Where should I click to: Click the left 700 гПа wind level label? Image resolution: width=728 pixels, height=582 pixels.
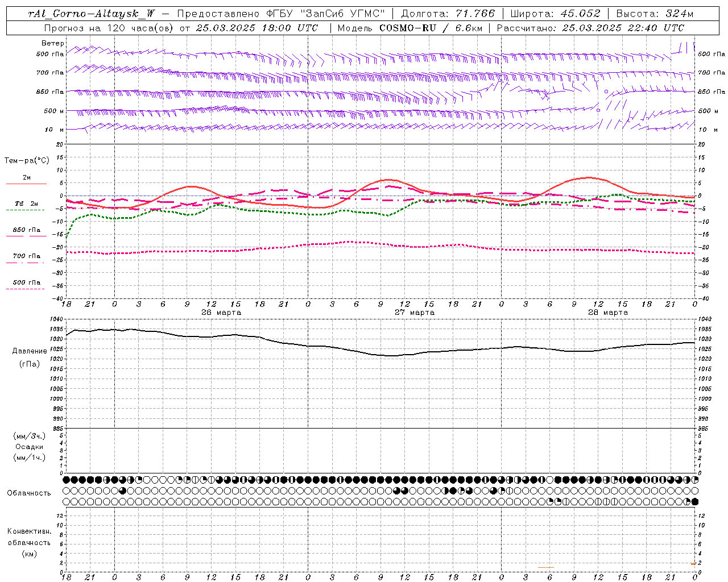point(50,73)
